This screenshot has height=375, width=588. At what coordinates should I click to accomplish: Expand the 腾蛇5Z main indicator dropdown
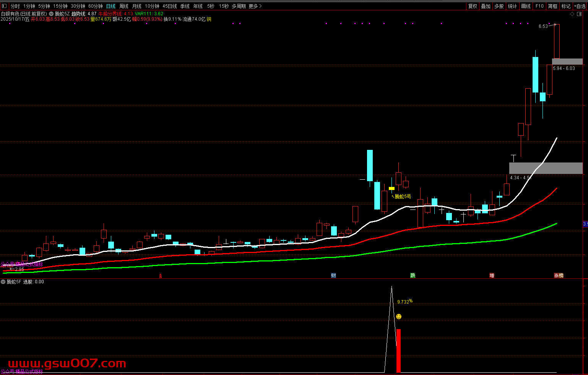coord(51,14)
